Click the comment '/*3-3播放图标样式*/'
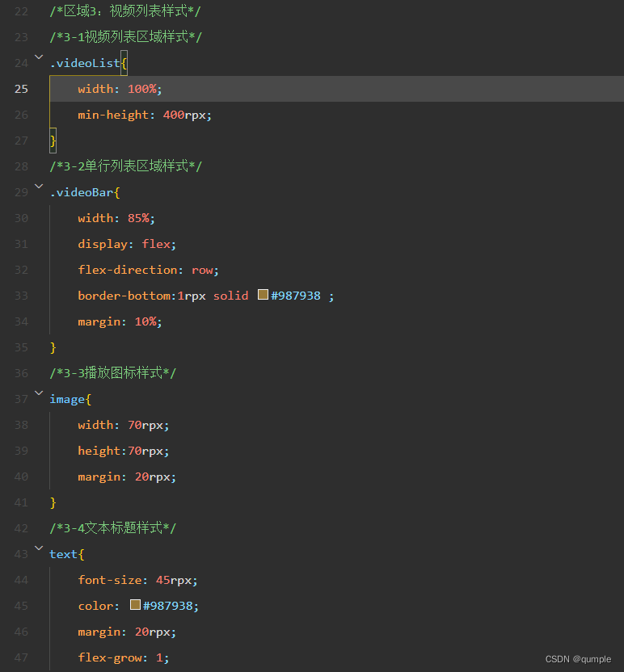 (x=112, y=373)
